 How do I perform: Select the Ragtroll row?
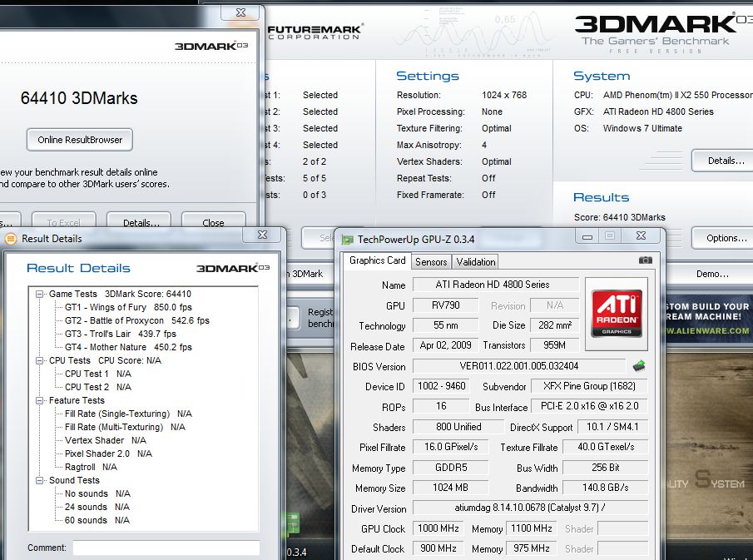91,467
